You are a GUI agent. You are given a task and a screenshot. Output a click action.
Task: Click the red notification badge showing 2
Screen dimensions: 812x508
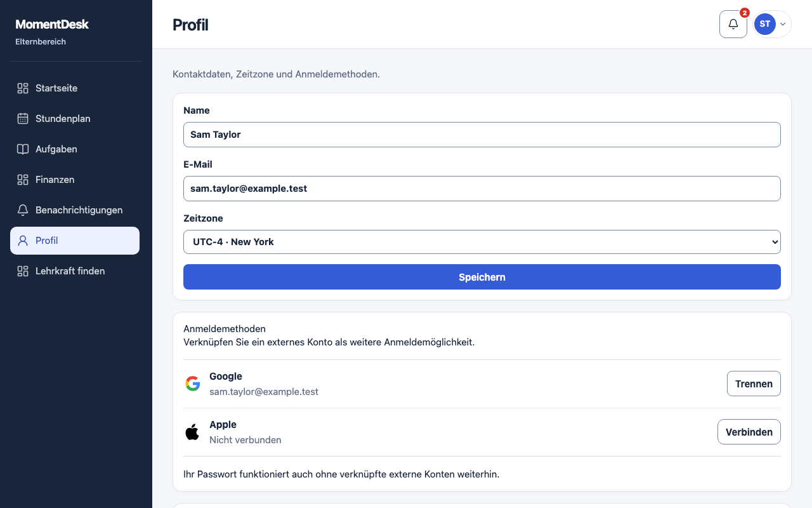[745, 13]
